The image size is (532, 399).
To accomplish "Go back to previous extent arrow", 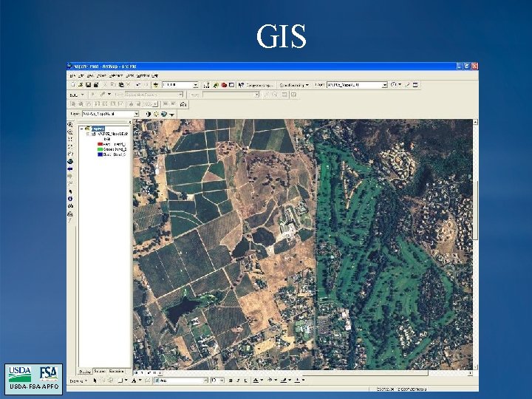I will [x=70, y=169].
